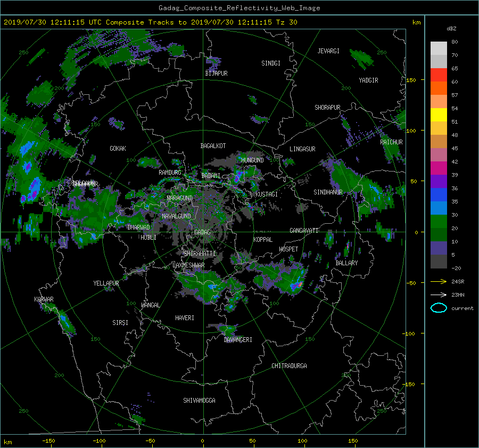
Task: Click the GOKAK city label
Action: [118, 149]
